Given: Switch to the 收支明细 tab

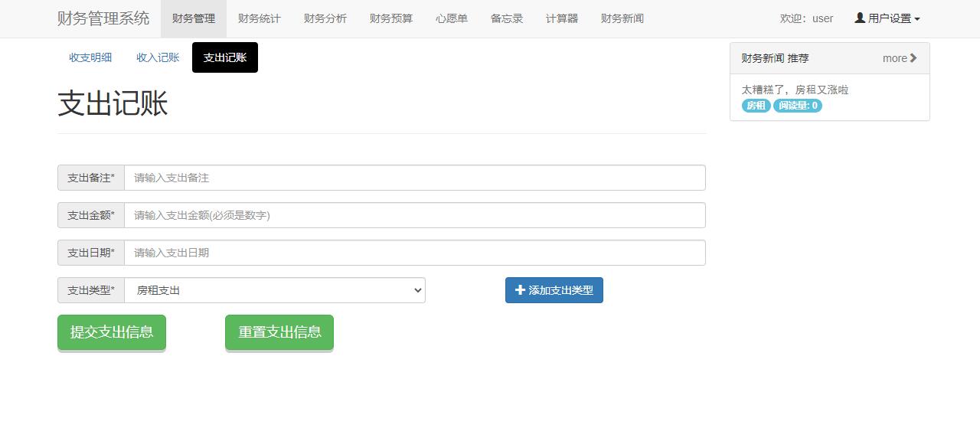Looking at the screenshot, I should click(x=90, y=57).
